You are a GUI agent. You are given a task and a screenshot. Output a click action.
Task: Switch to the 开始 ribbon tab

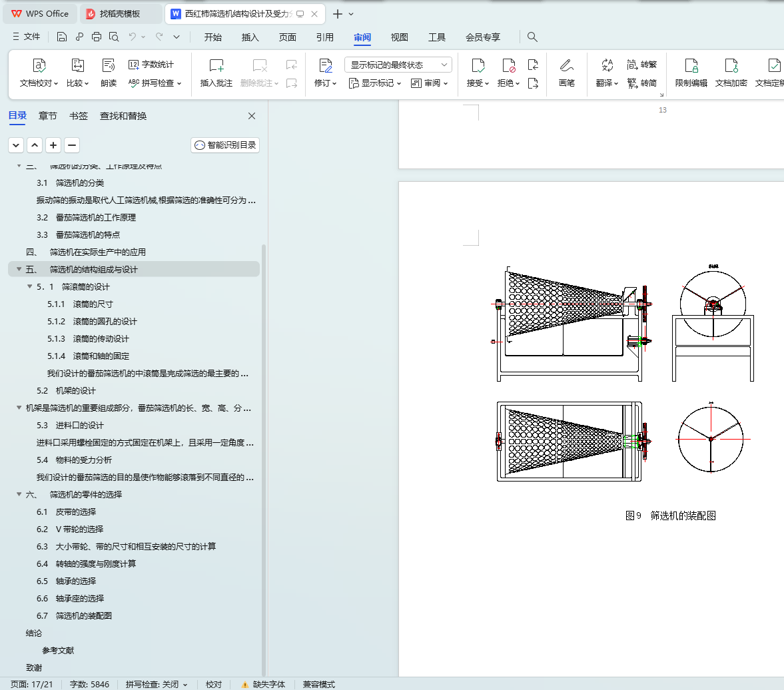213,37
